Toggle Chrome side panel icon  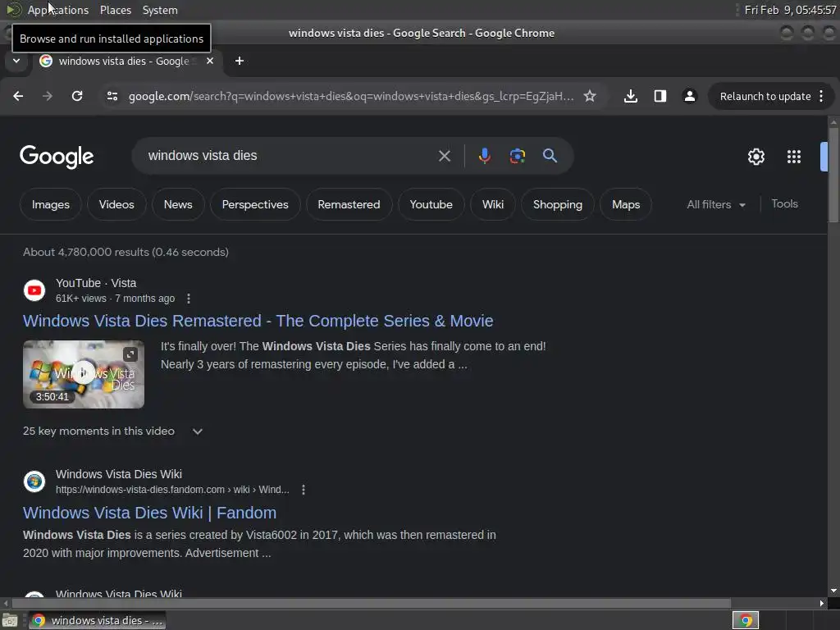[x=660, y=96]
